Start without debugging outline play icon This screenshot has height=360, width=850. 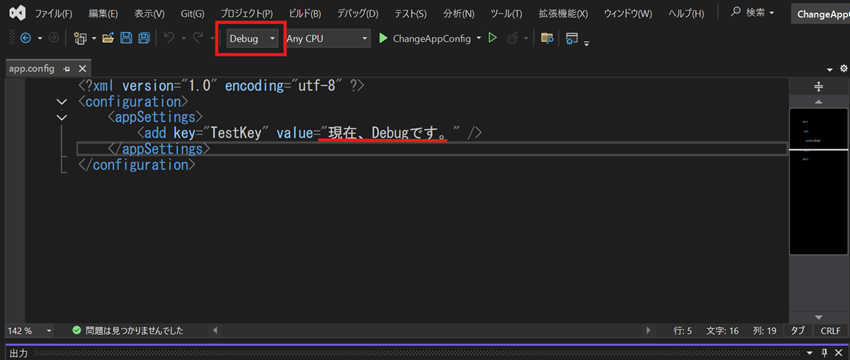point(493,38)
